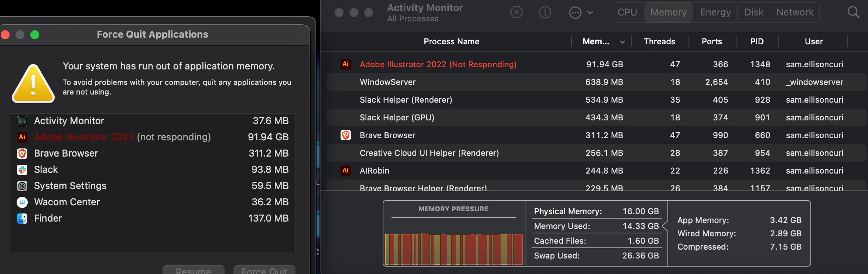Click the Swap Used 26.36 GB entry
This screenshot has width=868, height=274.
pos(597,256)
